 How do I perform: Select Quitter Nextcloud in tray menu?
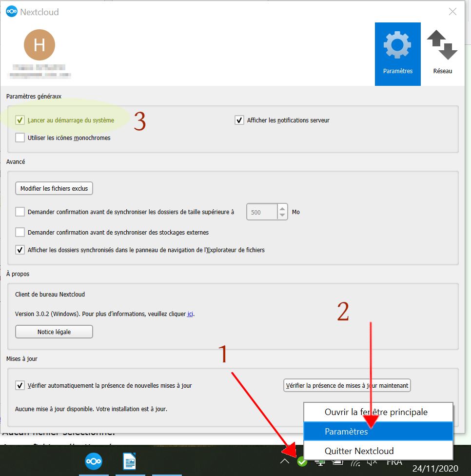tap(378, 451)
